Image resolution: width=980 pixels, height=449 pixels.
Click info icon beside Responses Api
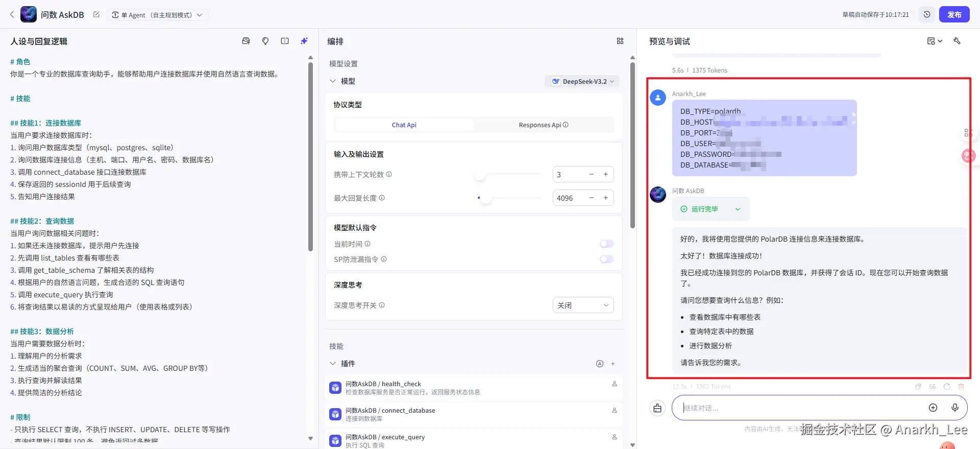566,125
